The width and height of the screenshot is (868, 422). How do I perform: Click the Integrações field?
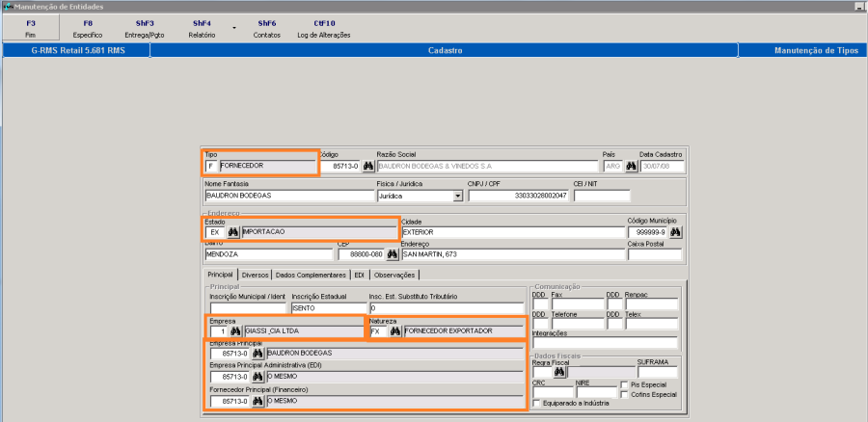(605, 343)
